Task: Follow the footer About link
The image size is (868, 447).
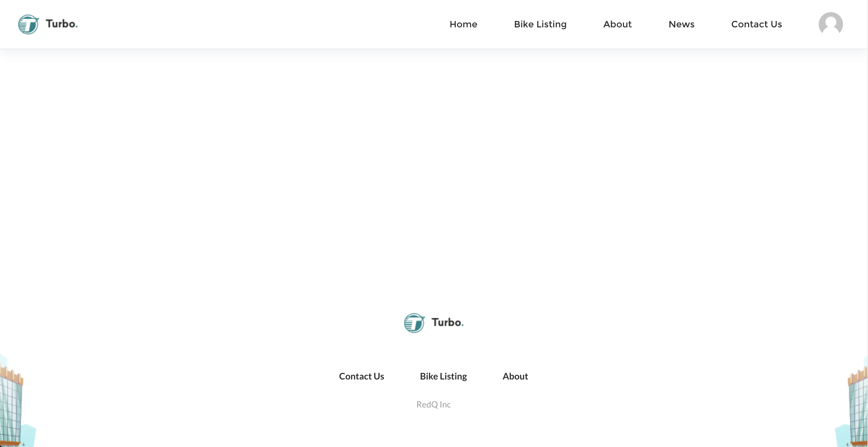Action: 515,376
